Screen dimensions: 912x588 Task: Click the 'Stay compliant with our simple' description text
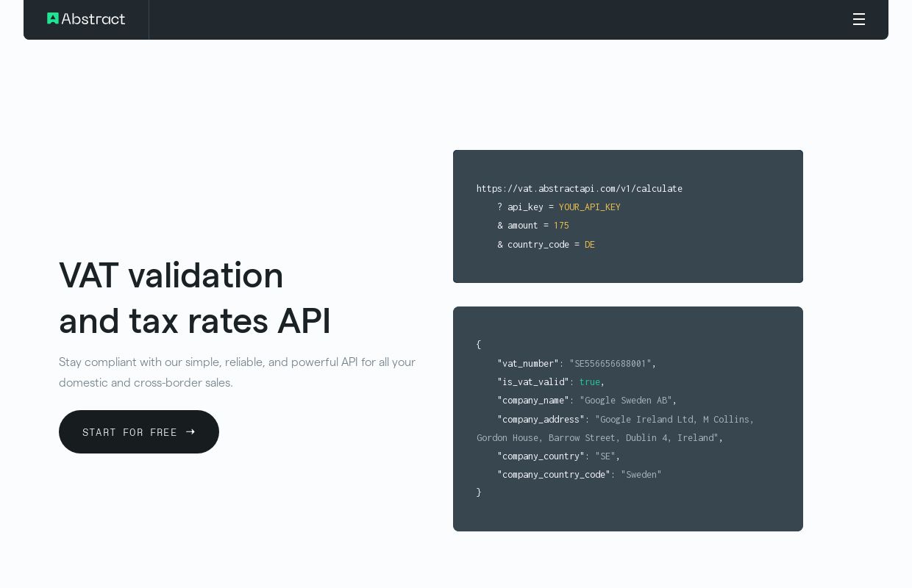pos(238,372)
